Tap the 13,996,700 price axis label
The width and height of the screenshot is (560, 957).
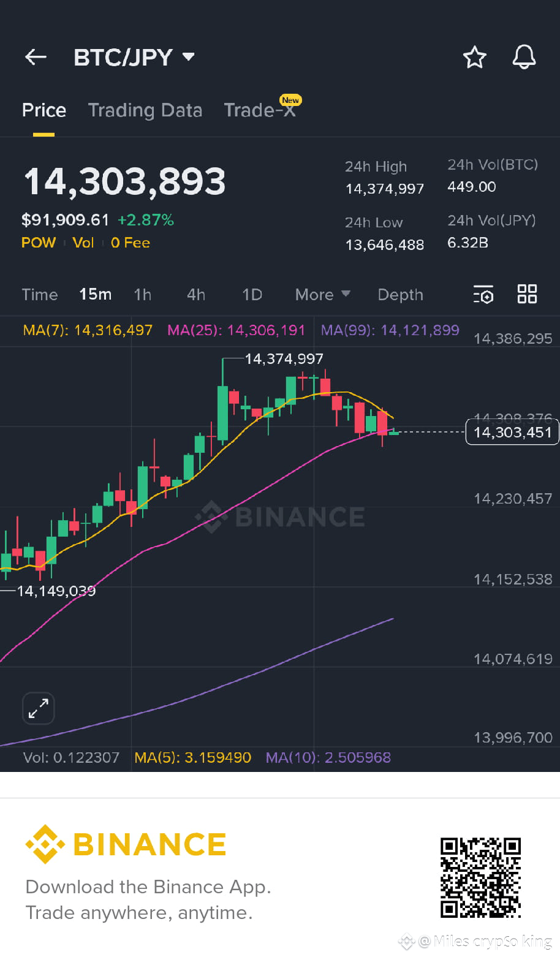tap(513, 738)
